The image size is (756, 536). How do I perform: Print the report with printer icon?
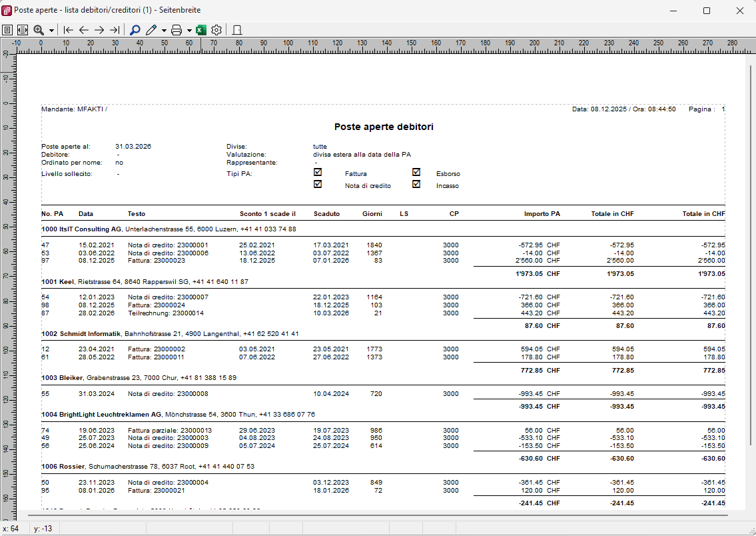point(177,30)
